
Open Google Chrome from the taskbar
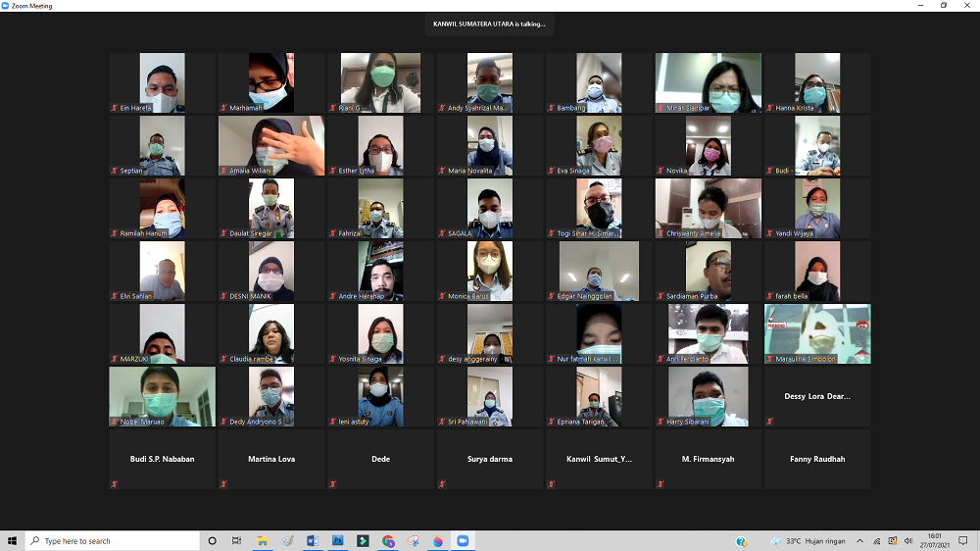(x=388, y=541)
